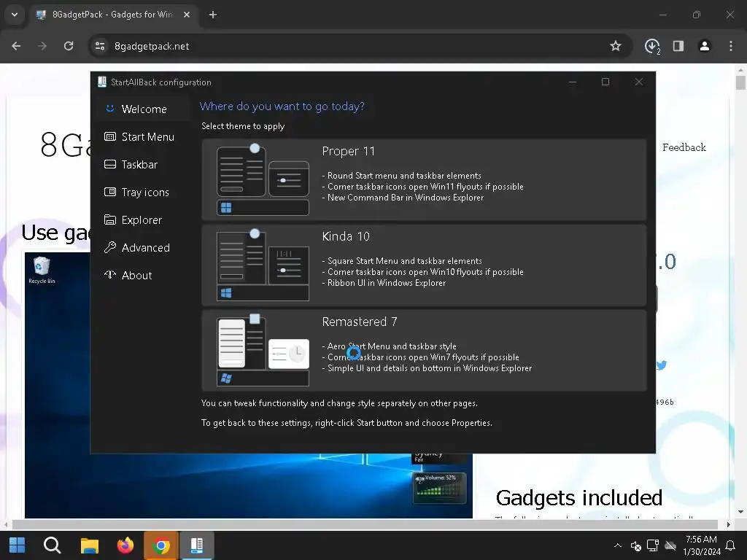Viewport: 747px width, 560px height.
Task: Click the Kinda 10 preview thumbnail
Action: [x=263, y=265]
